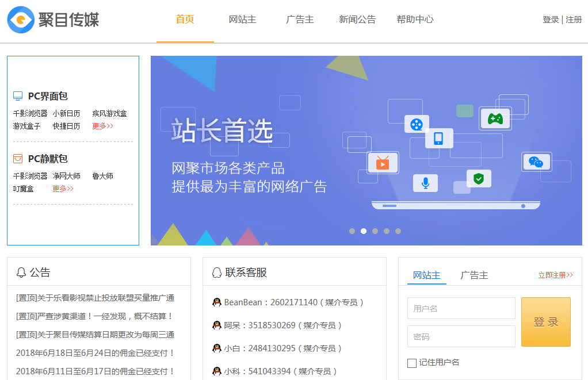Open the 新闻公告 menu item
This screenshot has height=380, width=588.
click(357, 20)
